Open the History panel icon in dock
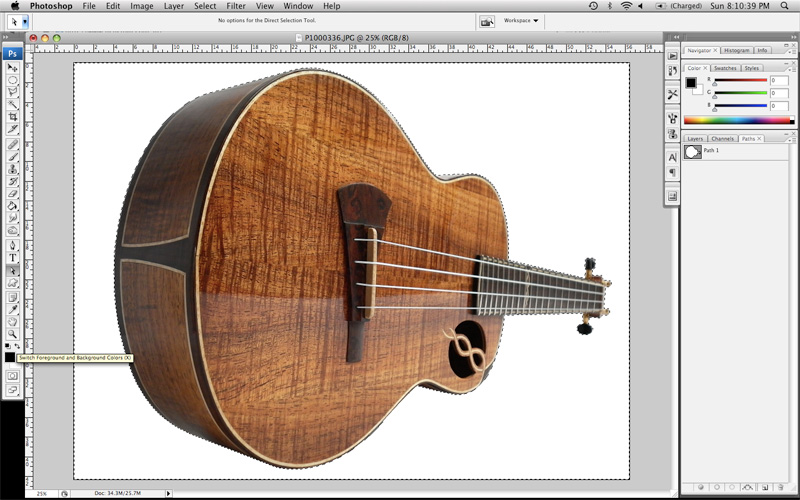The image size is (800, 500). [672, 71]
